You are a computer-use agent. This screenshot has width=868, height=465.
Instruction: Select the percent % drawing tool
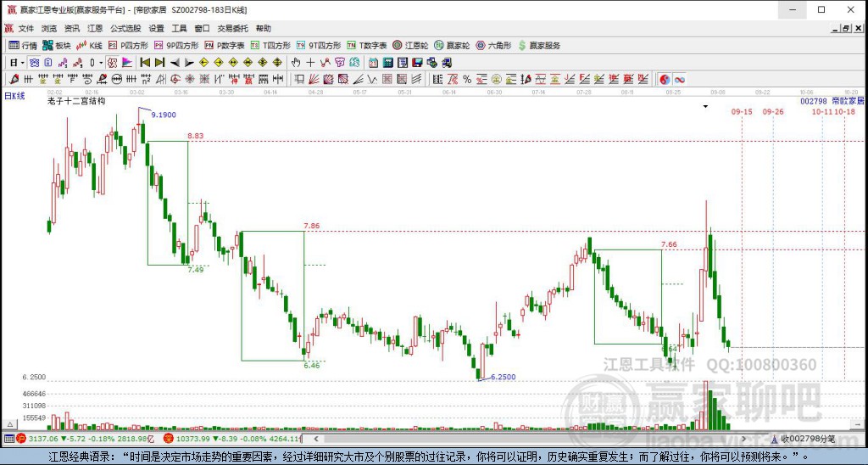point(467,79)
